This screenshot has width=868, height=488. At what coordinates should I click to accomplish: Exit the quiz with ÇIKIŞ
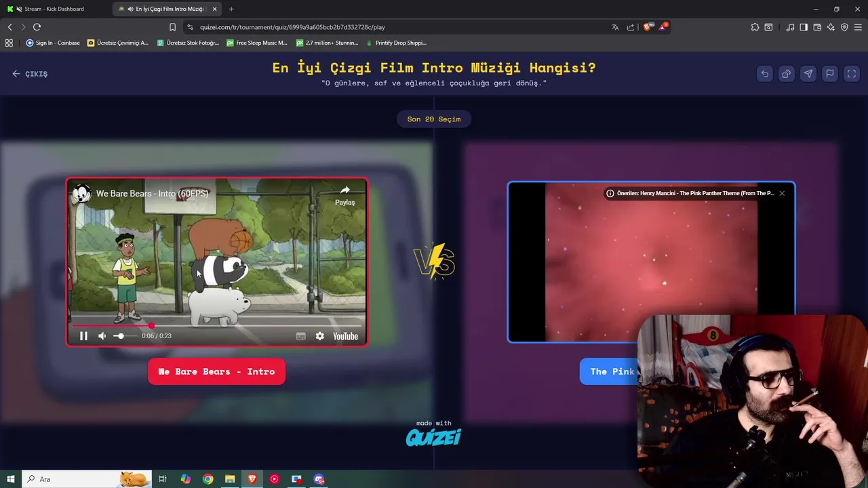[x=30, y=74]
